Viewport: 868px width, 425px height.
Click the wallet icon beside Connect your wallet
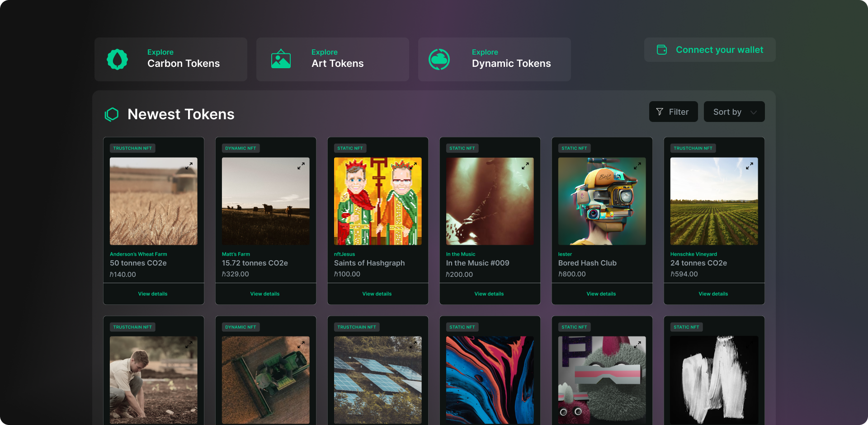tap(662, 50)
